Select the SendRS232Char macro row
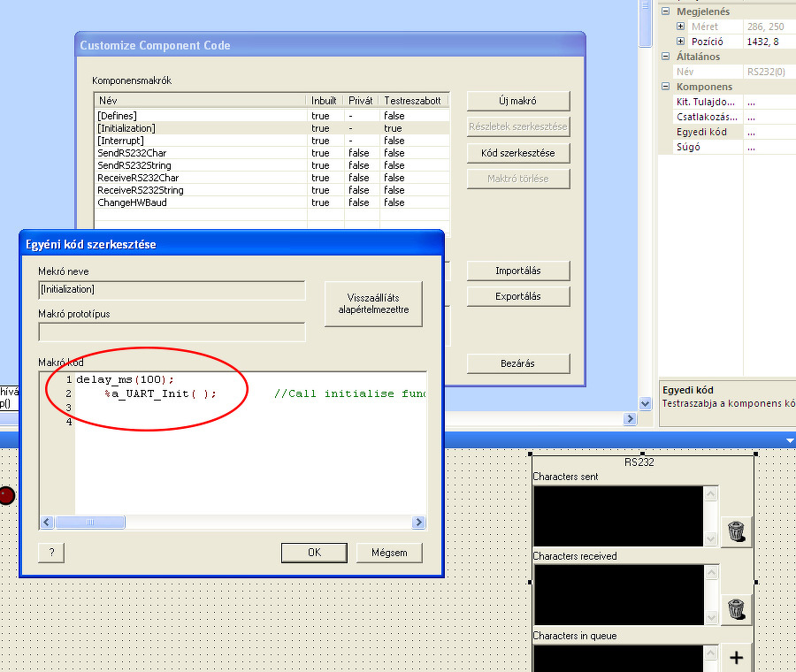The height and width of the screenshot is (672, 796). click(x=272, y=153)
